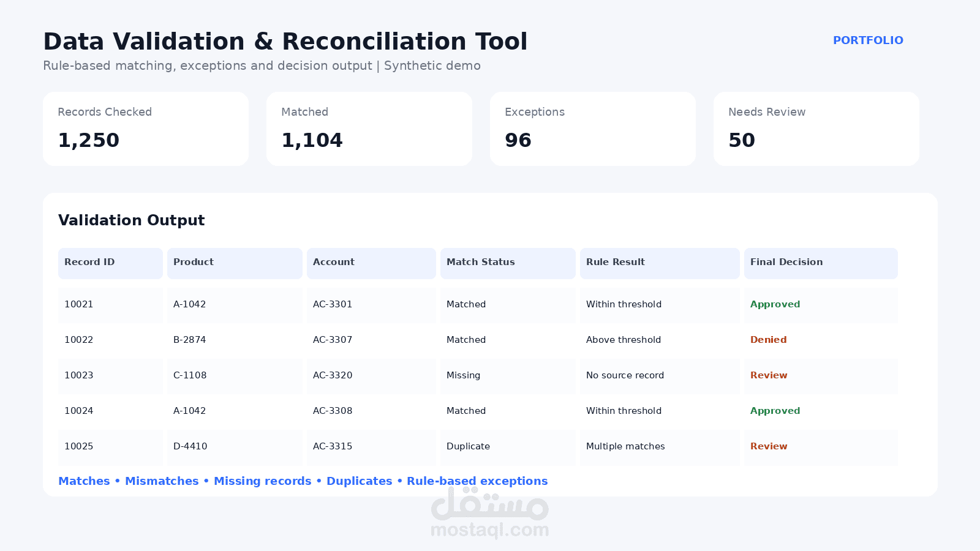Click the PORTFOLIO link
Screen dimensions: 980x551
click(x=868, y=40)
